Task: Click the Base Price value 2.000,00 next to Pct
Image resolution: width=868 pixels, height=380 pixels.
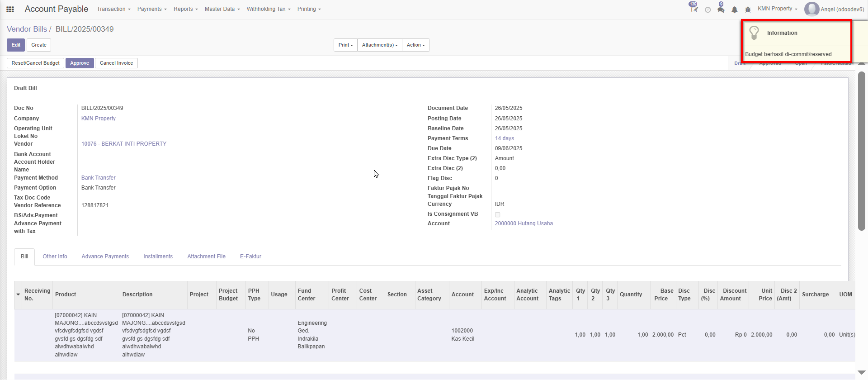Action: [663, 335]
